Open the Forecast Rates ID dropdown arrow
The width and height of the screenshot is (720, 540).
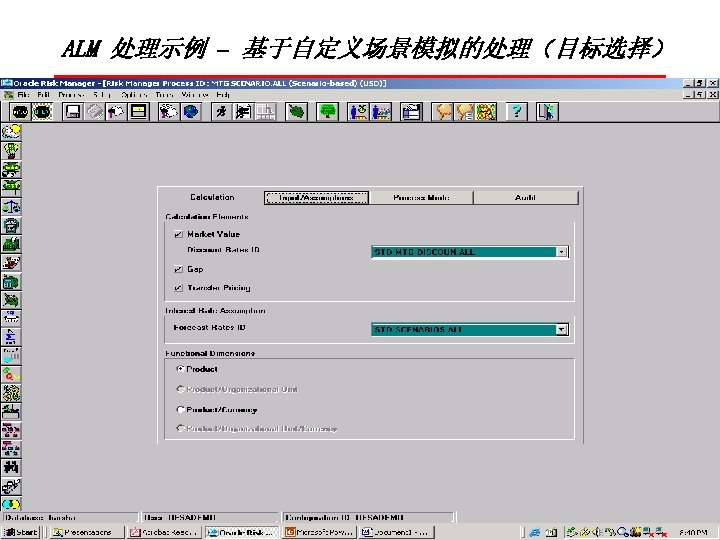[562, 330]
